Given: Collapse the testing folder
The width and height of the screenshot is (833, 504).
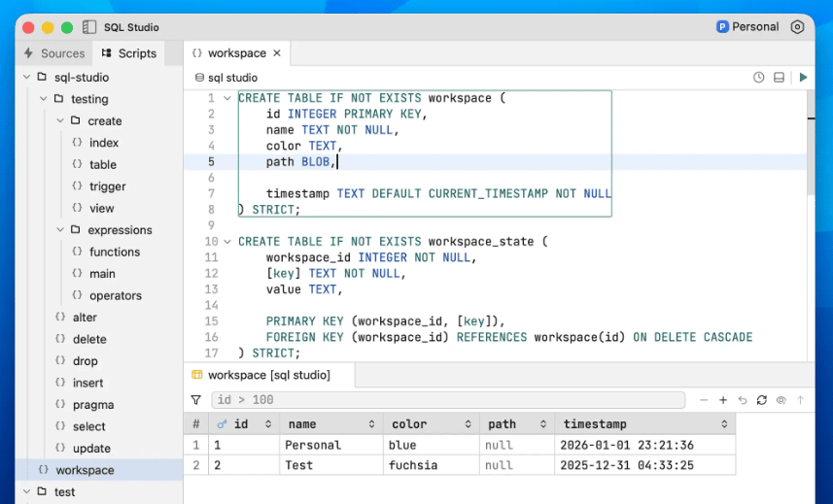Looking at the screenshot, I should [44, 99].
